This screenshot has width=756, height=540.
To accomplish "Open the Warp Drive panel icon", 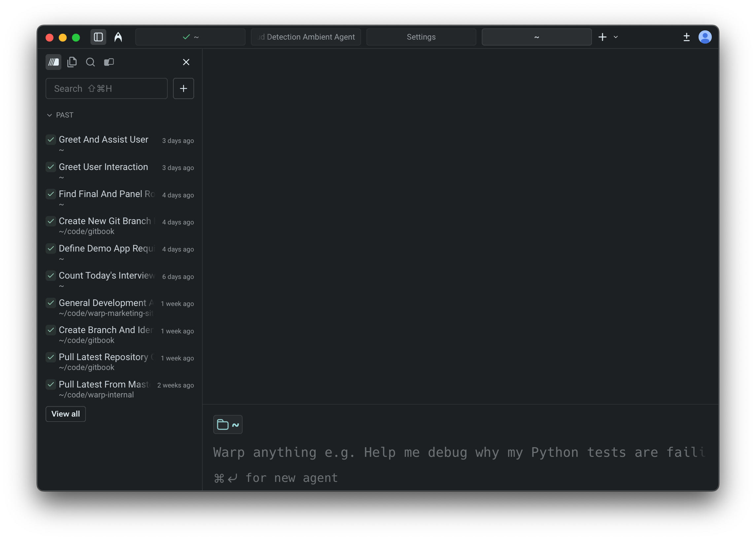I will [109, 62].
